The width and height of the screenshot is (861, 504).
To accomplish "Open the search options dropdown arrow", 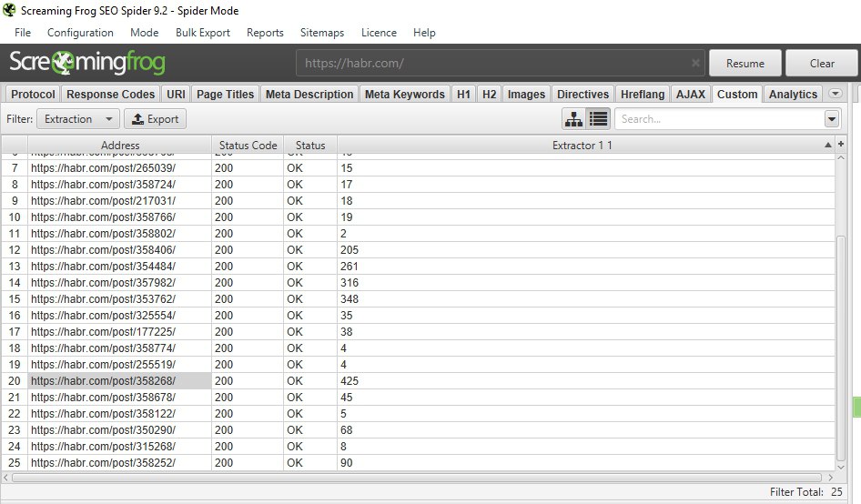I will coord(832,119).
